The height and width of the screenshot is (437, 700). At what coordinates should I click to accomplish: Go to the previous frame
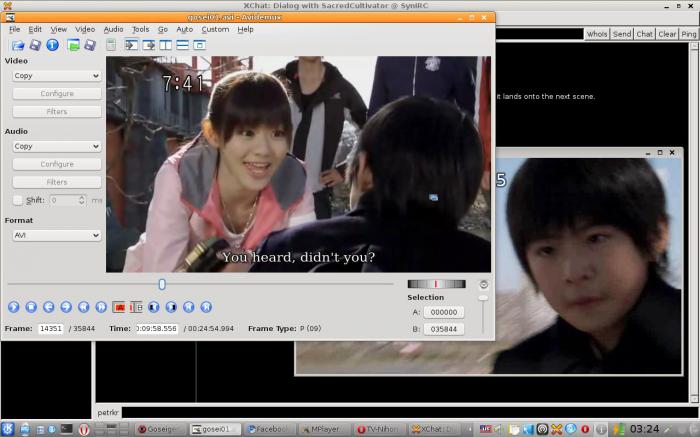pyautogui.click(x=49, y=307)
